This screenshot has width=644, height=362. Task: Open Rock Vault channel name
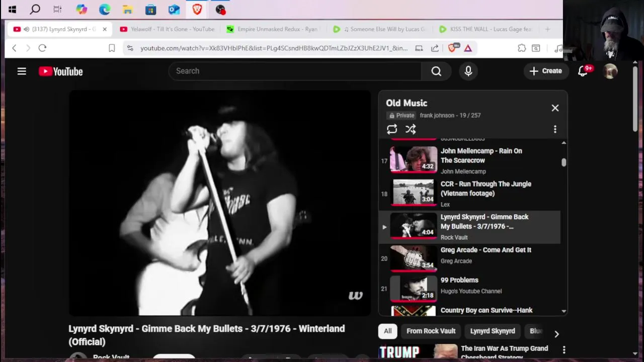click(x=111, y=357)
